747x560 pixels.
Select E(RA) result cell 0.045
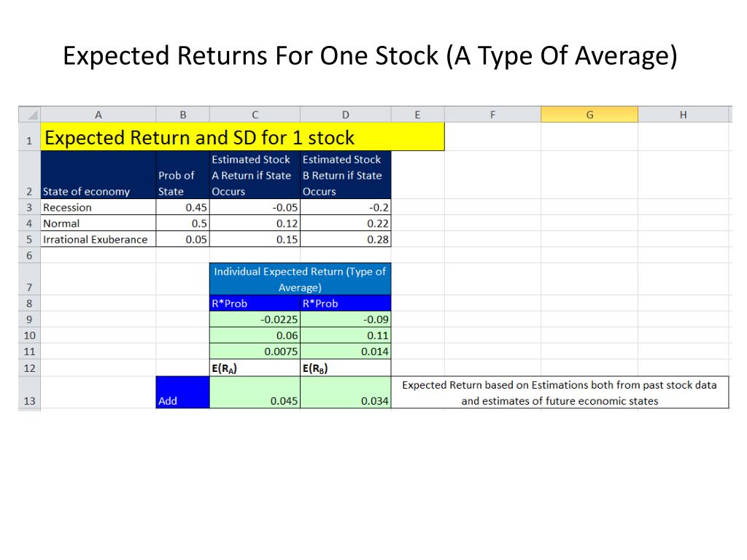pyautogui.click(x=255, y=392)
